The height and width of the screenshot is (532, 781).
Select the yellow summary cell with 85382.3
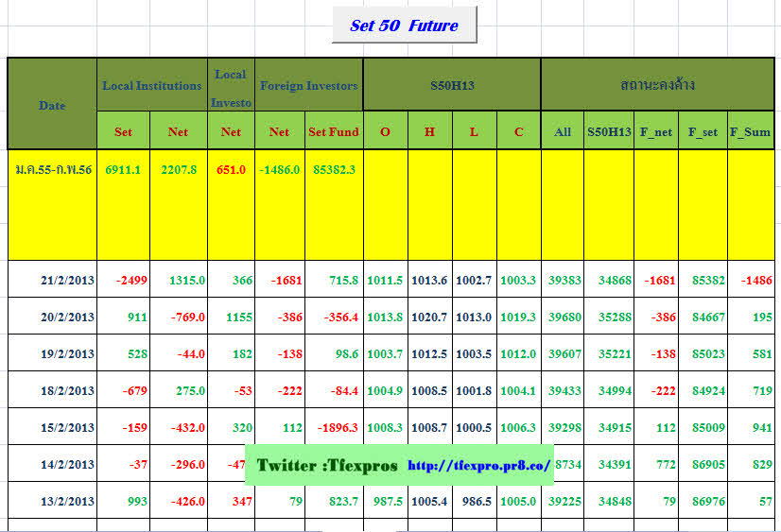pos(333,170)
